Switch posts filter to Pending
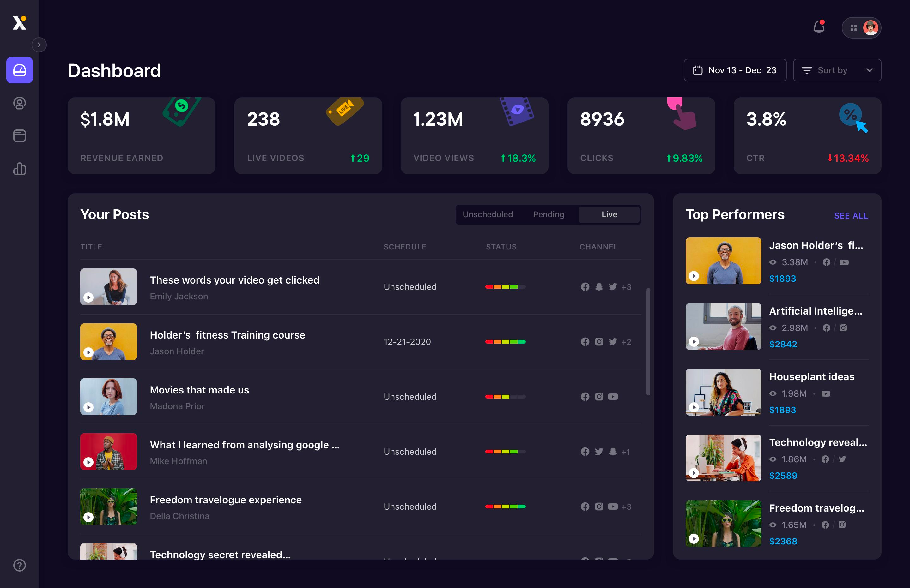This screenshot has width=910, height=588. (549, 215)
